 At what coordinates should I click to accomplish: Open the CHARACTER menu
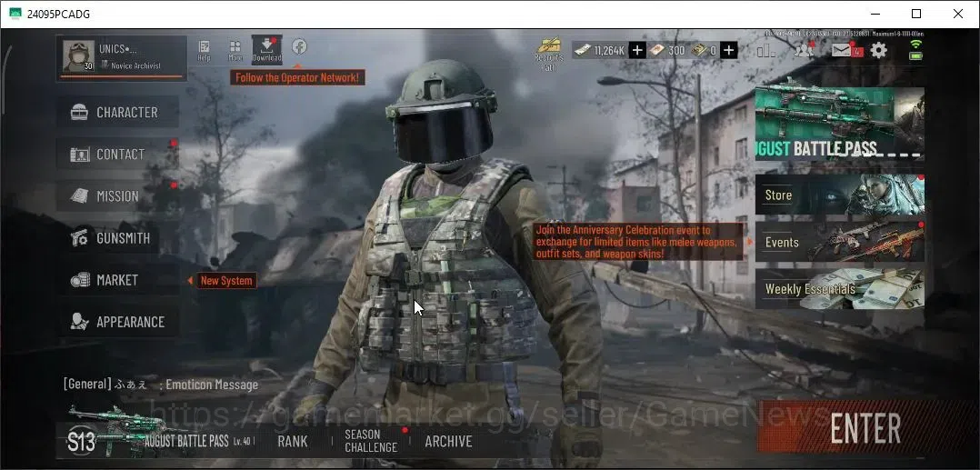coord(118,113)
